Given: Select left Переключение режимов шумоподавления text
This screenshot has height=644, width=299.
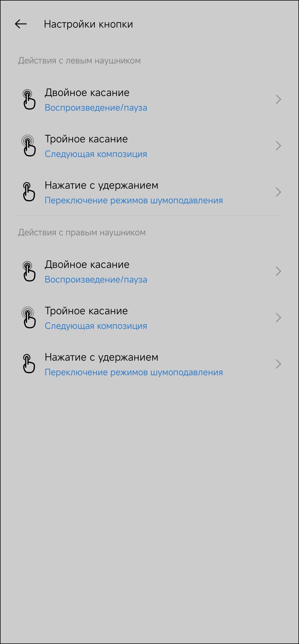Looking at the screenshot, I should (x=134, y=200).
